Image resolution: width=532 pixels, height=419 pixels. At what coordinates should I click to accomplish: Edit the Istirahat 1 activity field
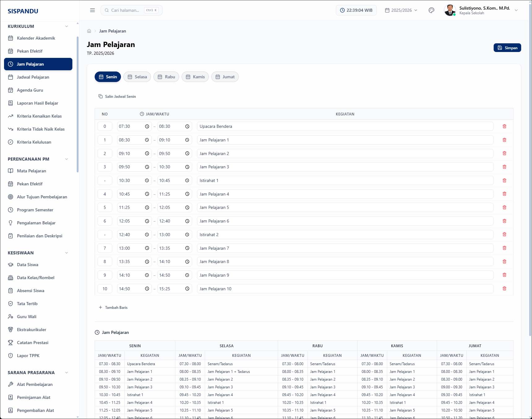tap(345, 180)
